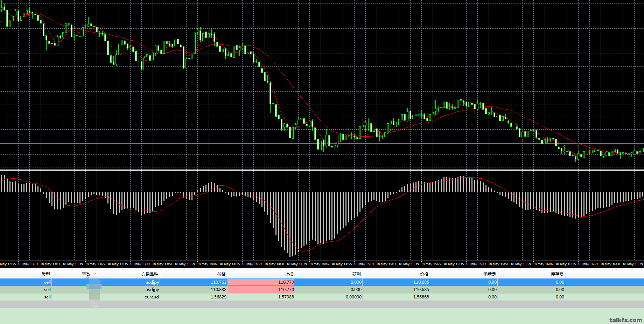
Task: Click the 18 May 16:07 time label
Action: (543, 264)
